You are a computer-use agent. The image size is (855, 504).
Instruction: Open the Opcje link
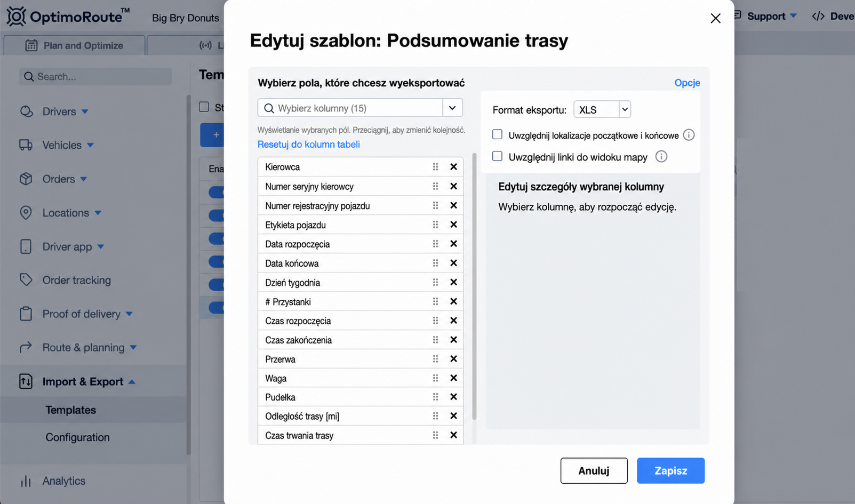(x=687, y=83)
